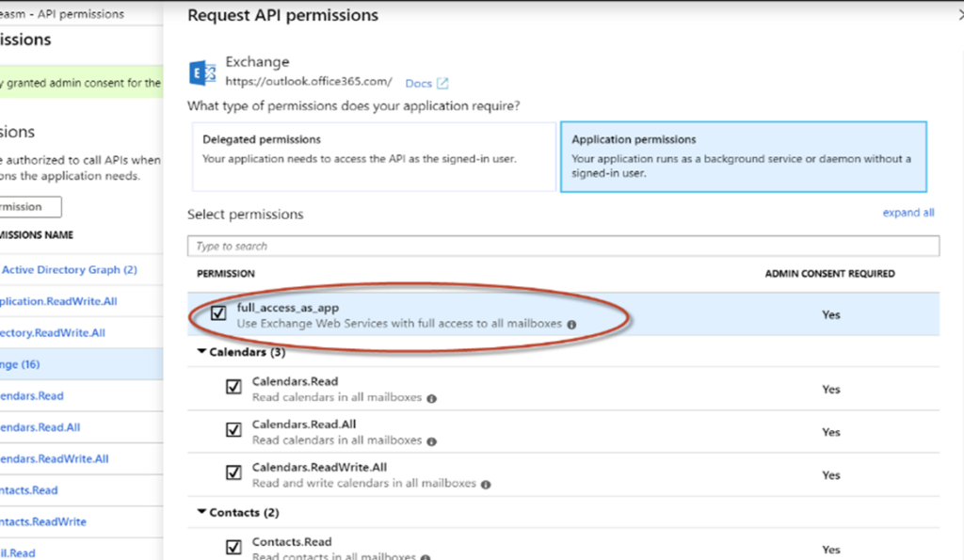Toggle the Calendars.ReadWrite.All checkbox
The height and width of the screenshot is (560, 964).
coord(233,471)
